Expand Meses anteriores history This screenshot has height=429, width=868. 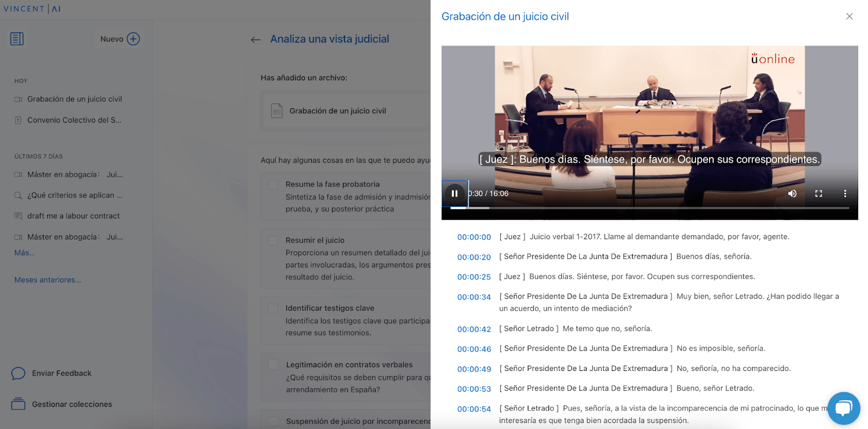point(48,280)
